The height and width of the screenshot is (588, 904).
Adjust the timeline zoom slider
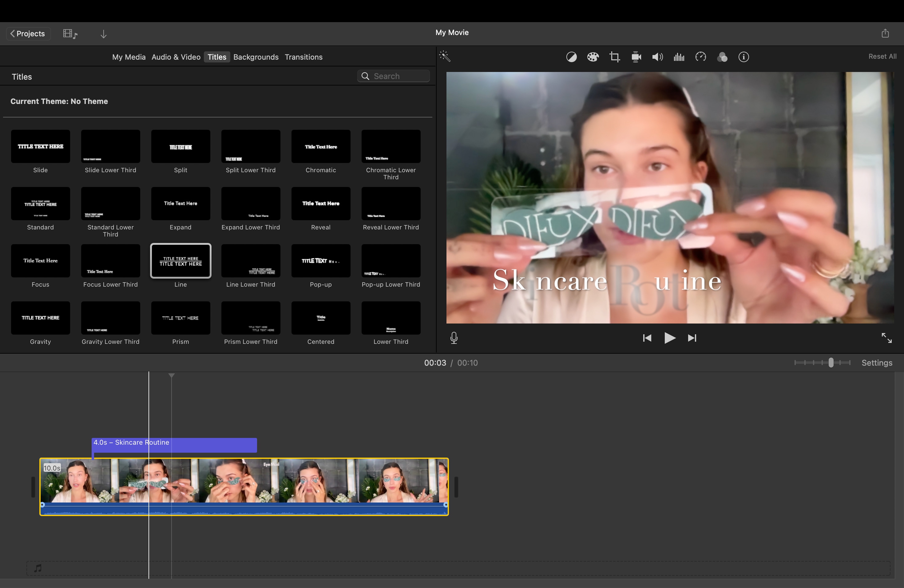[x=831, y=363]
